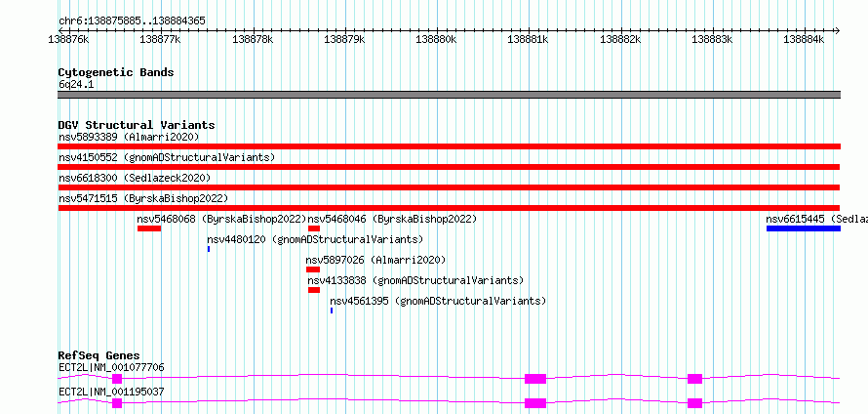Click the nsv5468068 (ByrskaBishop2022) label text
This screenshot has height=414, width=868.
(222, 219)
